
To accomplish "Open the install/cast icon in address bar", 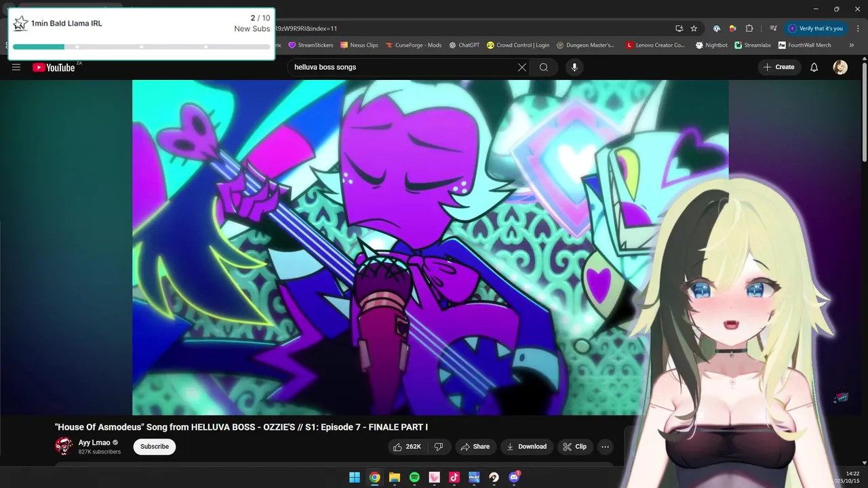I will (x=679, y=28).
